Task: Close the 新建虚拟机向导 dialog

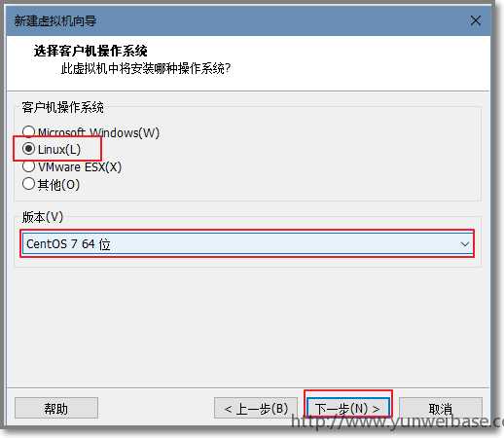Action: pyautogui.click(x=476, y=20)
